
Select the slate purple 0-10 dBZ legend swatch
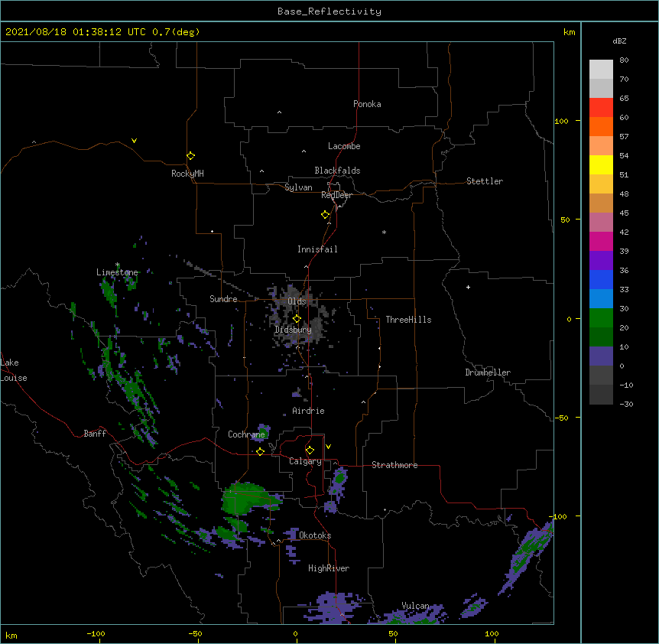pyautogui.click(x=601, y=356)
